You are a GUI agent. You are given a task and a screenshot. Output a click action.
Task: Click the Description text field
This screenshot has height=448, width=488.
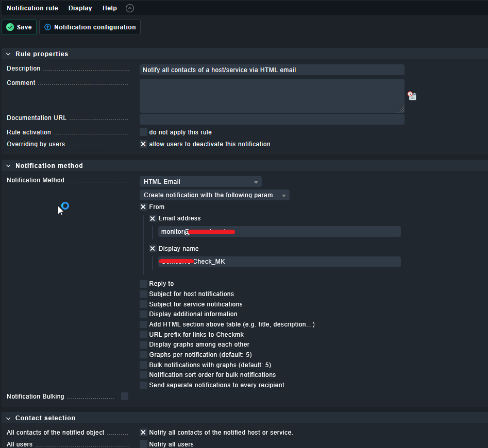coord(272,70)
